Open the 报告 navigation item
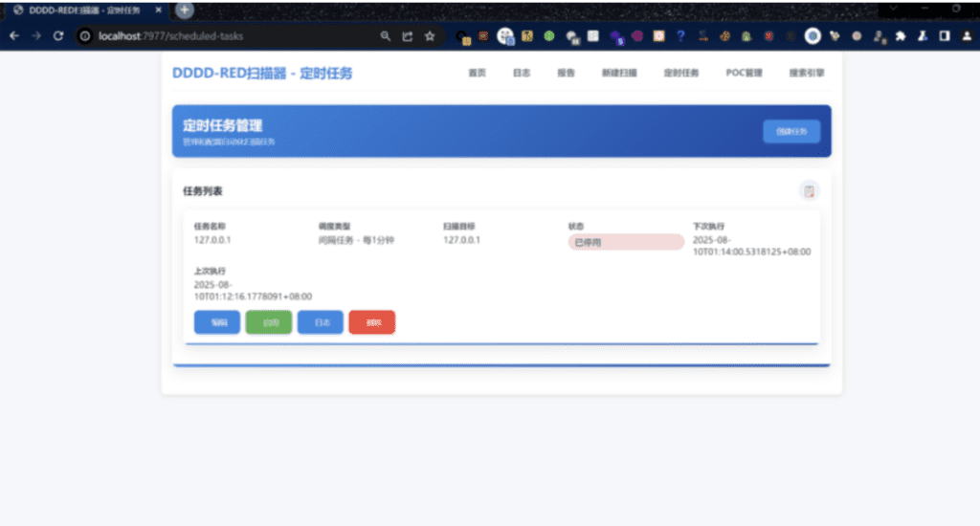This screenshot has width=980, height=526. coord(566,73)
